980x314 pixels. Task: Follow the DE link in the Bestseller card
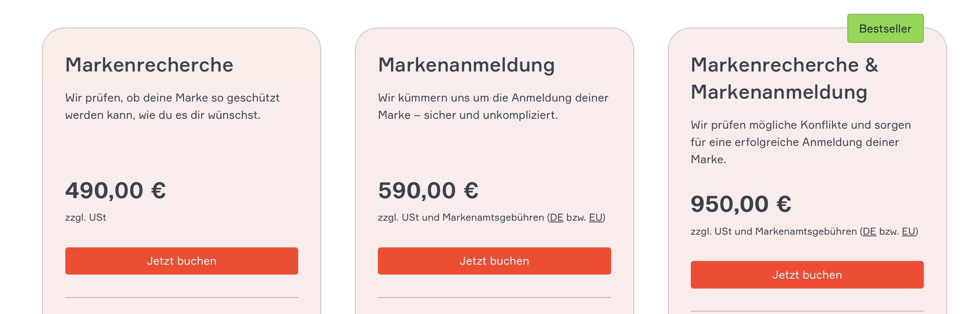(x=869, y=231)
